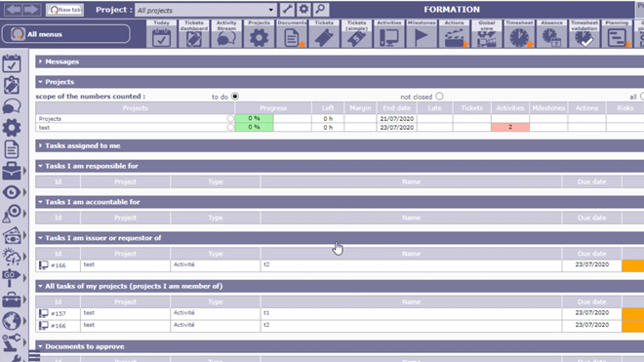Go forward with the right arrow button
Image resolution: width=644 pixels, height=362 pixels.
click(x=31, y=9)
